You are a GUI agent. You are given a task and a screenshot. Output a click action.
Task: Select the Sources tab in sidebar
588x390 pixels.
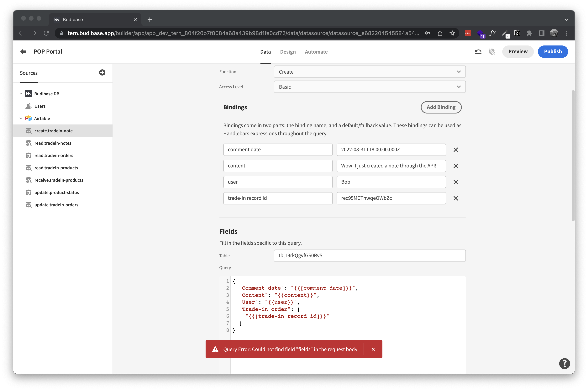(x=29, y=73)
